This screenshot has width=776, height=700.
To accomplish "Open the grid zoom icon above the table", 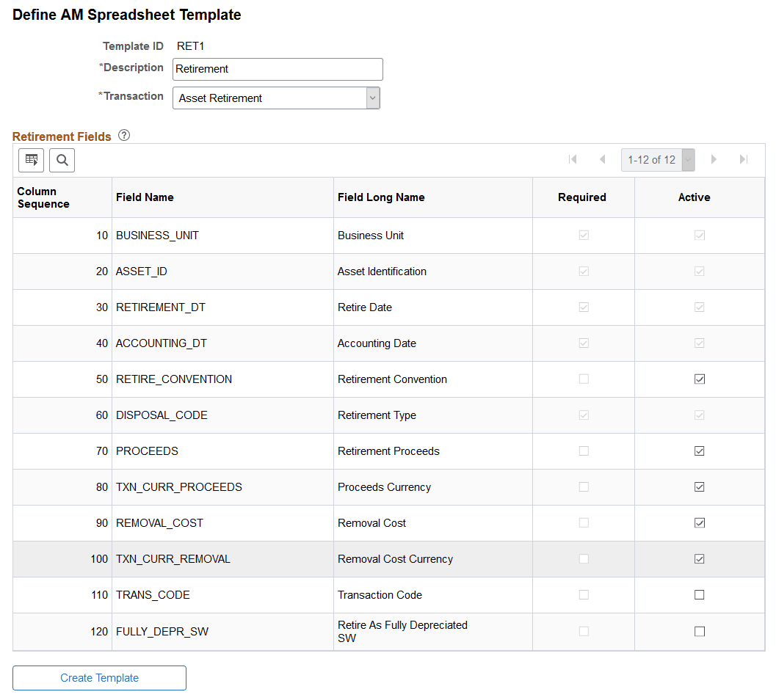I will [31, 160].
